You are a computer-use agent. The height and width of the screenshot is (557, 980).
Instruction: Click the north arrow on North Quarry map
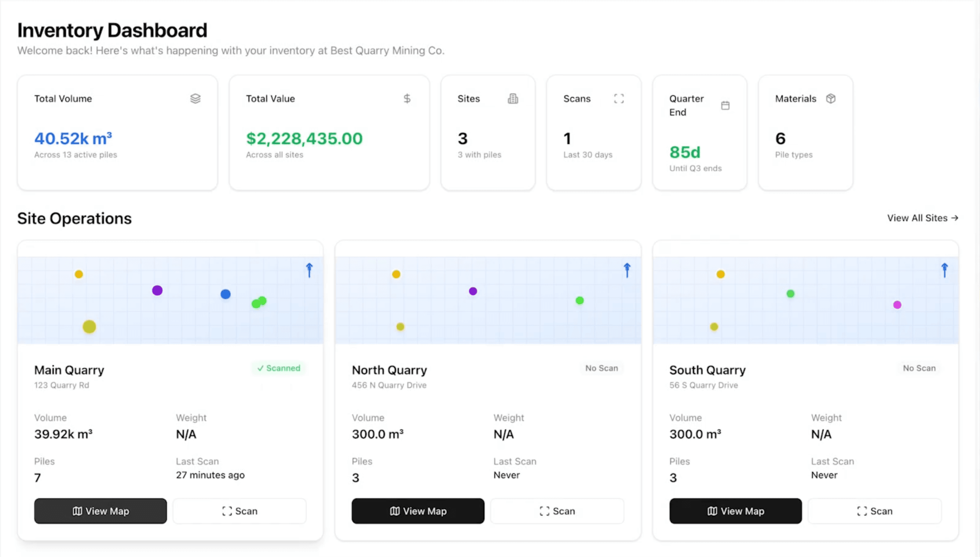pos(627,270)
